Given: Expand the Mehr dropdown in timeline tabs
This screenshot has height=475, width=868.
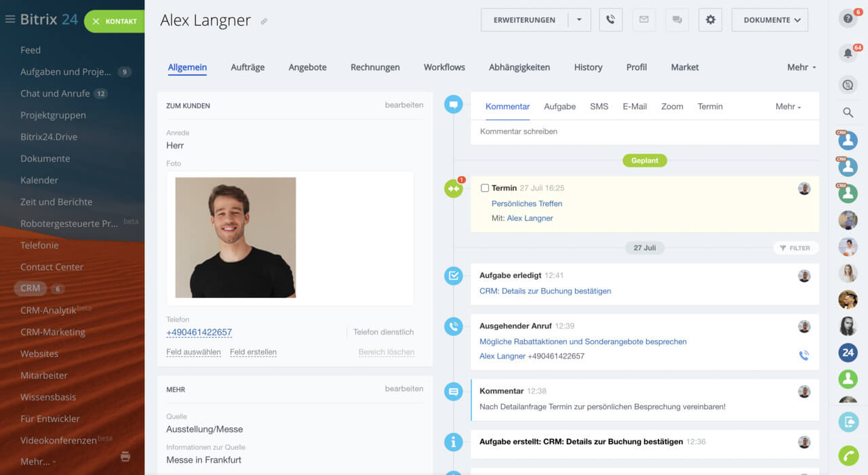Looking at the screenshot, I should click(788, 106).
